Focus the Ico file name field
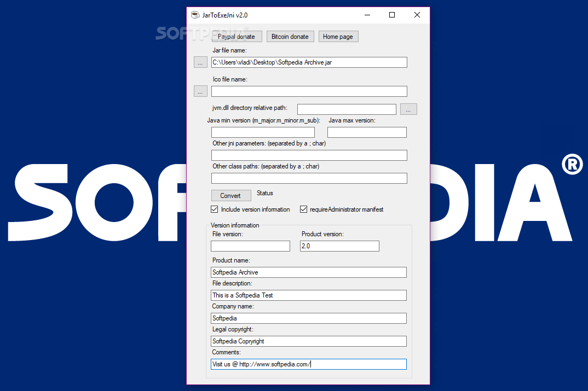The height and width of the screenshot is (391, 588). [x=309, y=91]
